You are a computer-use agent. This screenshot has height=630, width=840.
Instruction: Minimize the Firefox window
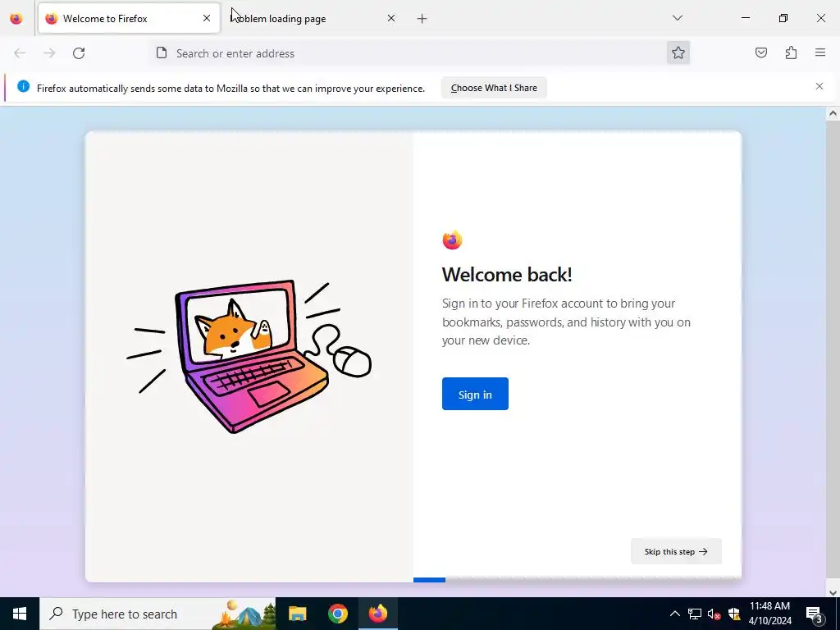(745, 18)
